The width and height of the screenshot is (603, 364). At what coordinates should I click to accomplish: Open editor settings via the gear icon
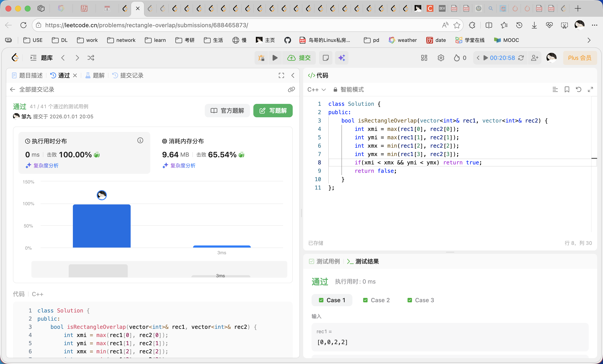441,58
